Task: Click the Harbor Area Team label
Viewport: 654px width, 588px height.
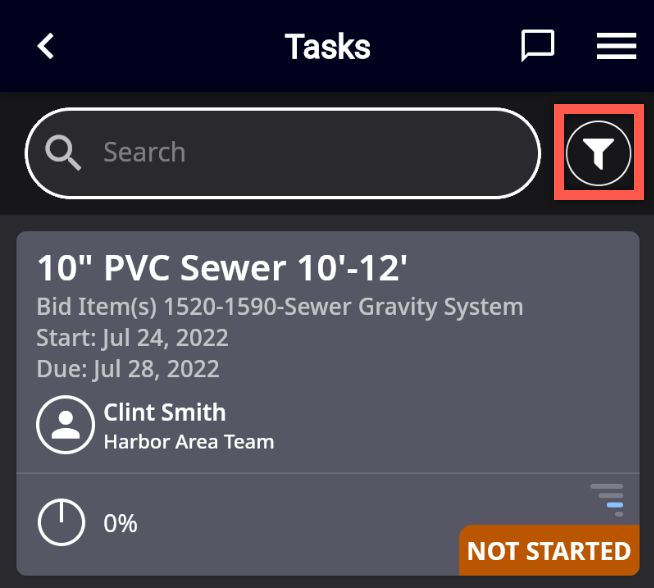Action: [189, 442]
